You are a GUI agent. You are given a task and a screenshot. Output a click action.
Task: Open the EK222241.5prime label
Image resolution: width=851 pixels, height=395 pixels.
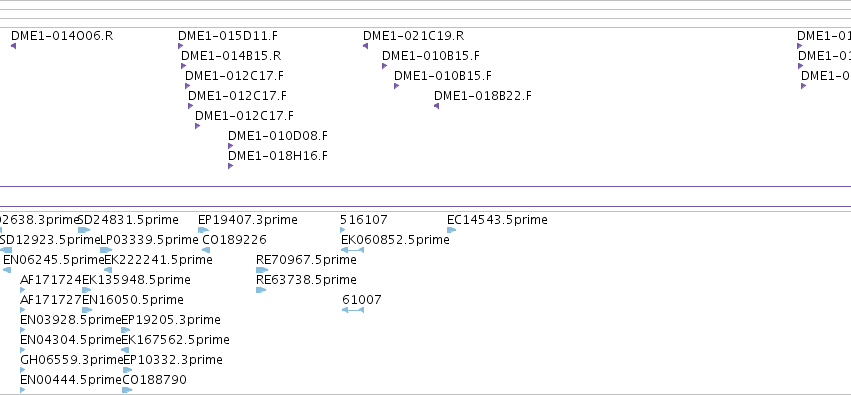click(x=158, y=260)
